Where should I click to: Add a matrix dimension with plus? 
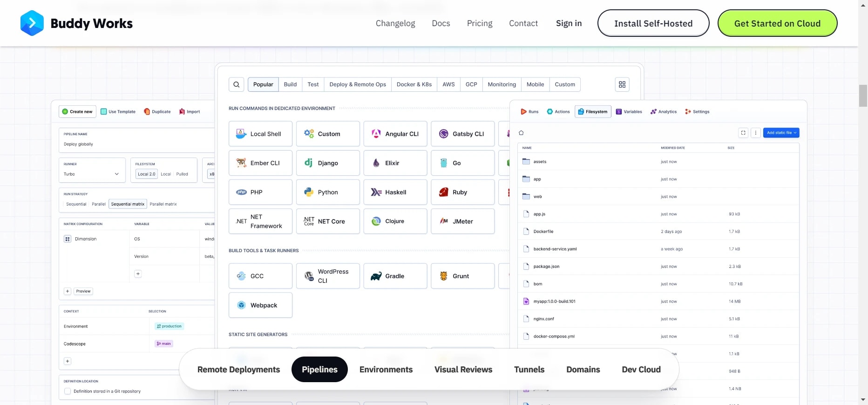(68, 291)
